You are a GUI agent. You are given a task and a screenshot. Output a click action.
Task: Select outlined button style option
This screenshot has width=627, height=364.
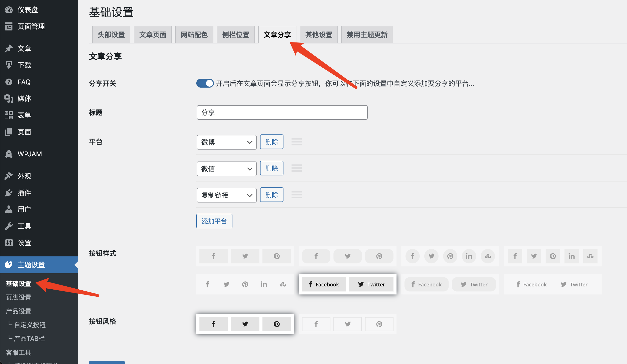point(347,324)
